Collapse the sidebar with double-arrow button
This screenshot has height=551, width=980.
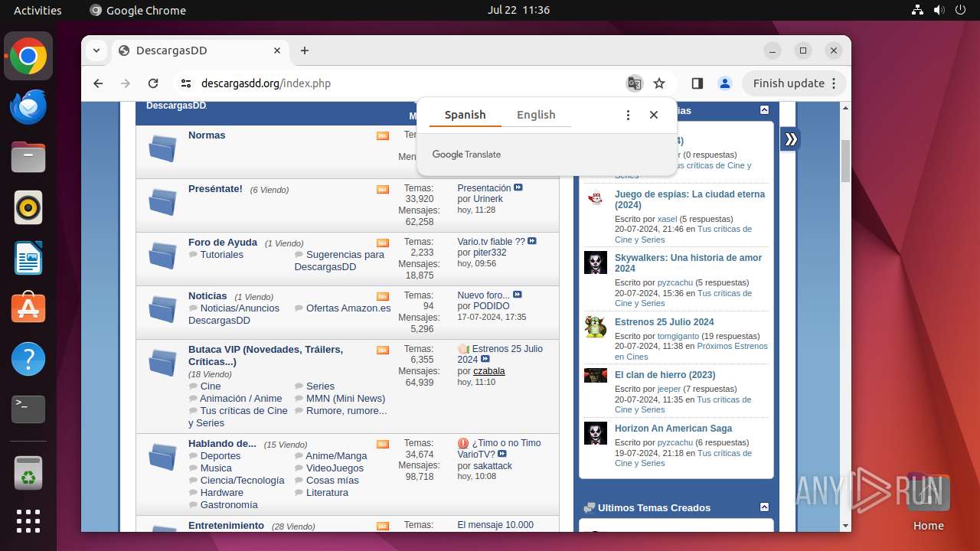[791, 139]
